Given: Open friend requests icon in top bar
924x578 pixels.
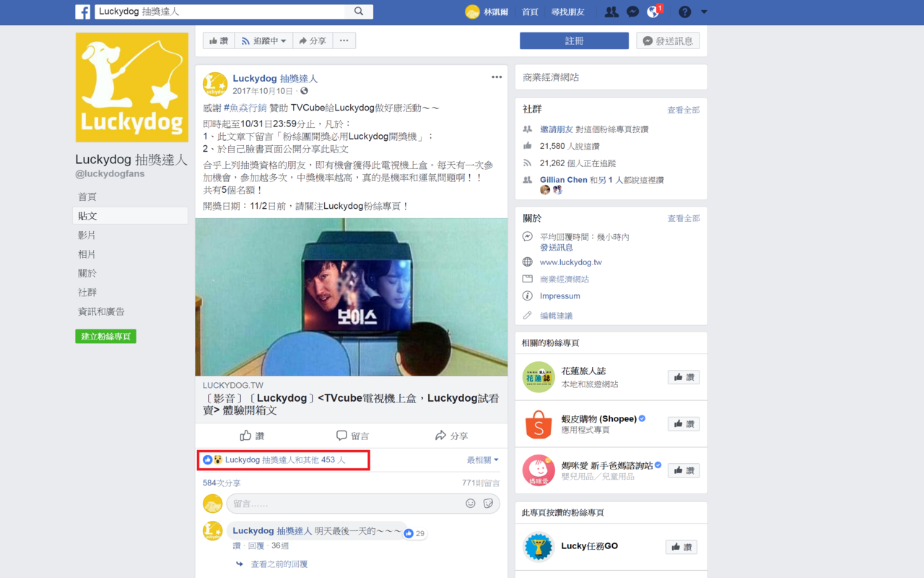Looking at the screenshot, I should (x=611, y=12).
